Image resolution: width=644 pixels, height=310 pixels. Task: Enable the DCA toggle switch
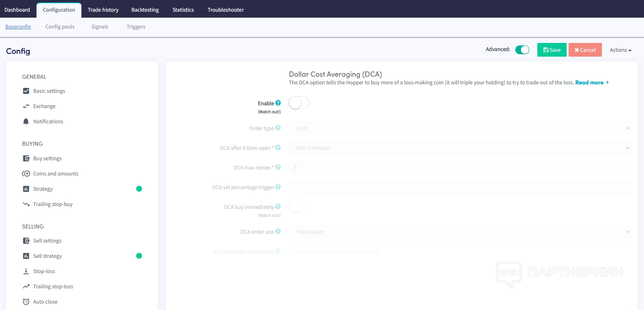pyautogui.click(x=299, y=103)
